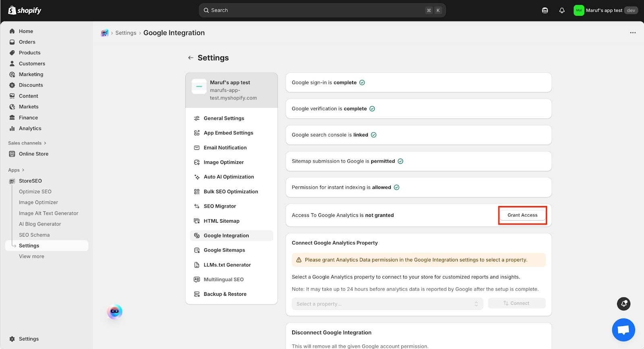Click the Shopify logo
This screenshot has width=644, height=349.
point(25,10)
